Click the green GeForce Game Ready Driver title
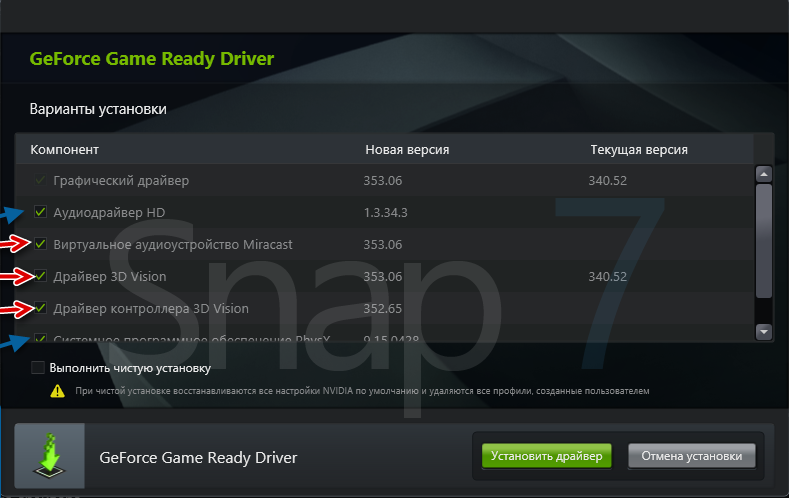Image resolution: width=789 pixels, height=498 pixels. point(151,59)
